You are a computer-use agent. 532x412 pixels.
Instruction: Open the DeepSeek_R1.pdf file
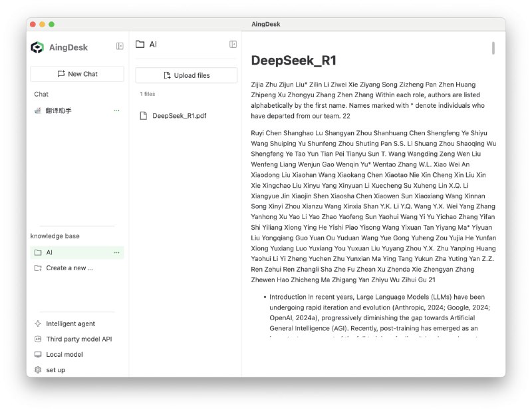click(179, 115)
